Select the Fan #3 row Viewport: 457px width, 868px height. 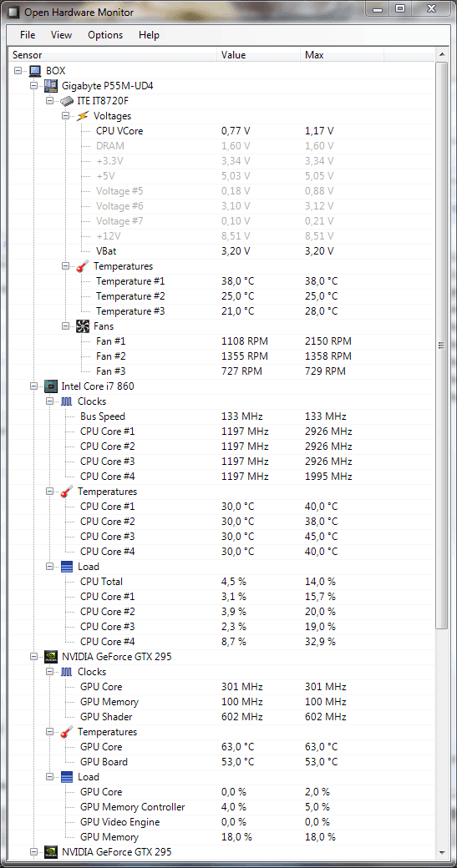coord(222,371)
